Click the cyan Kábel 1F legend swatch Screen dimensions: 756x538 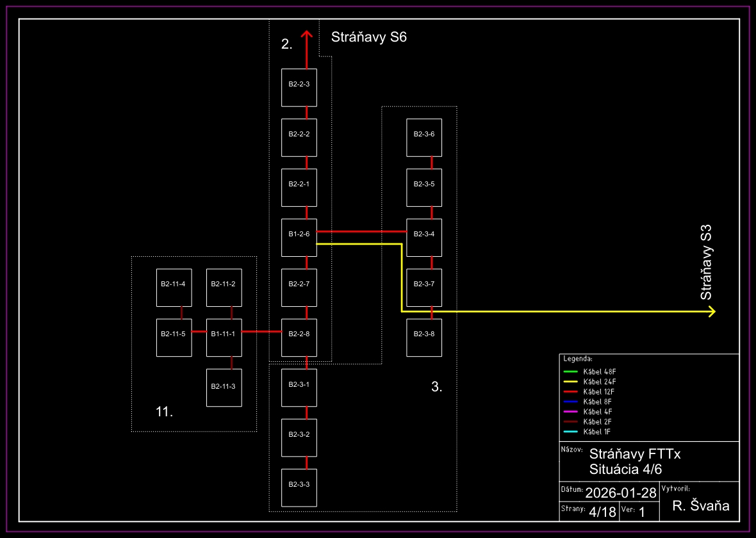click(571, 432)
